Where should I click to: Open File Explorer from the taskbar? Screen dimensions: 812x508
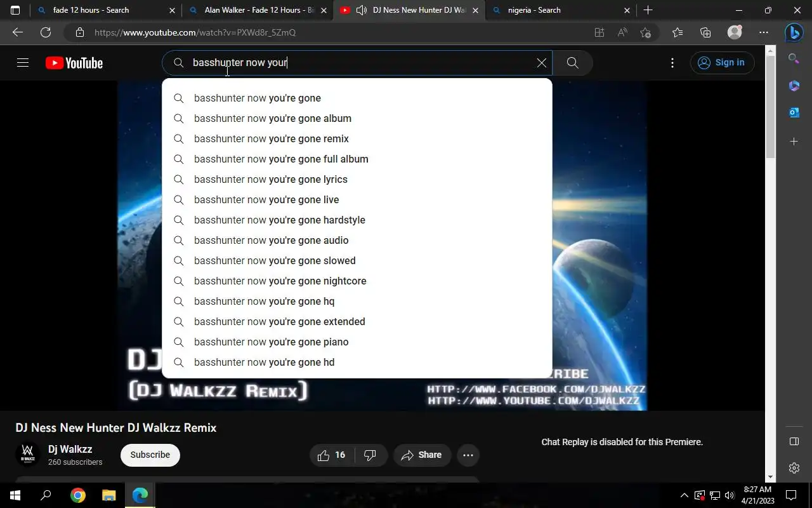[108, 495]
